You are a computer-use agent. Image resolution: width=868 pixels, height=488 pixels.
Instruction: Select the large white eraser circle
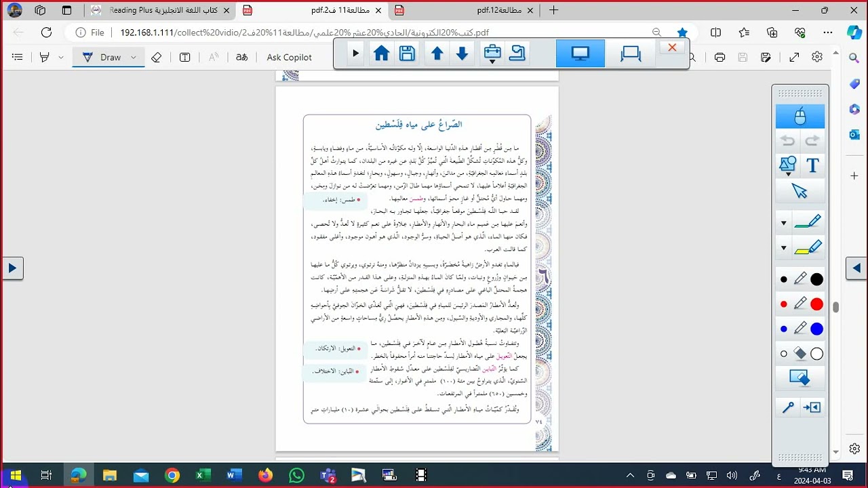point(816,354)
